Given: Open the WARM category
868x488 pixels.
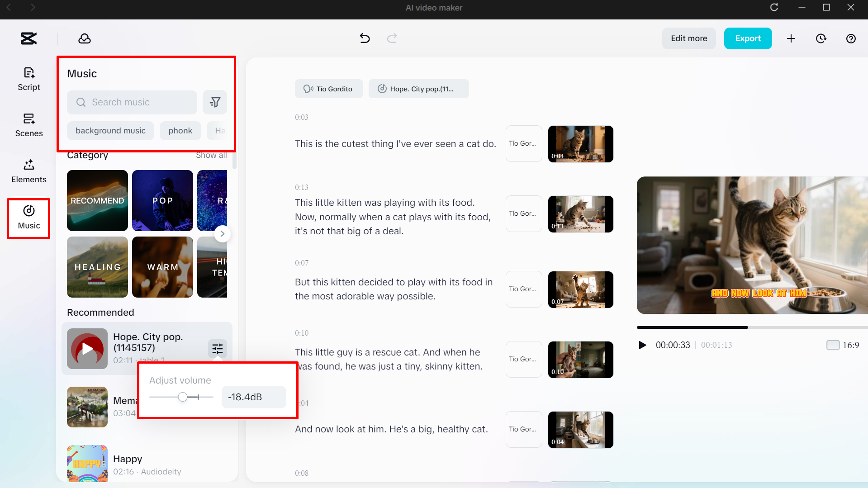Looking at the screenshot, I should tap(162, 267).
